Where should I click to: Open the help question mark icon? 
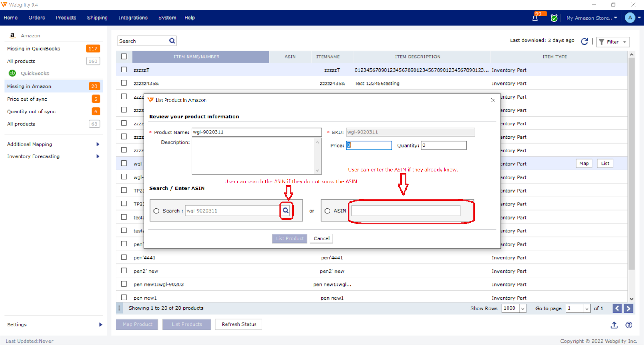click(x=629, y=325)
